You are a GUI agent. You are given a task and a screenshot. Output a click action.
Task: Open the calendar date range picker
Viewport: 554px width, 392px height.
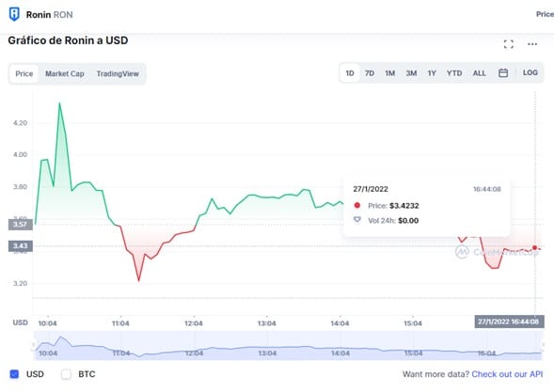pos(503,73)
